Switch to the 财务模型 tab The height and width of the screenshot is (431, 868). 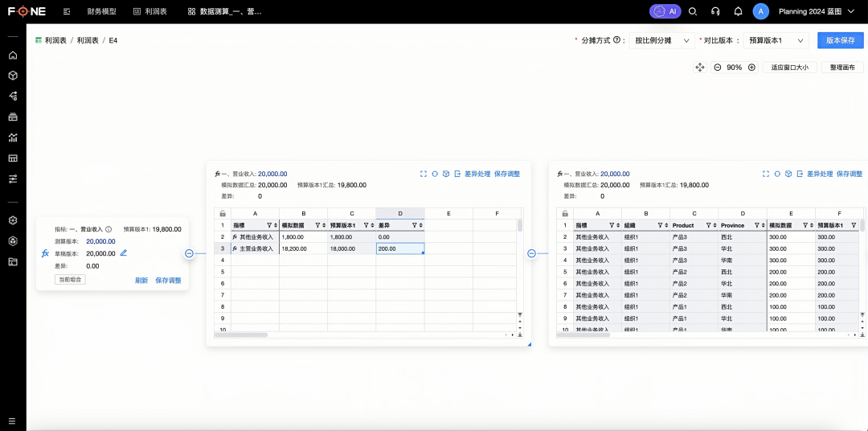pyautogui.click(x=102, y=11)
